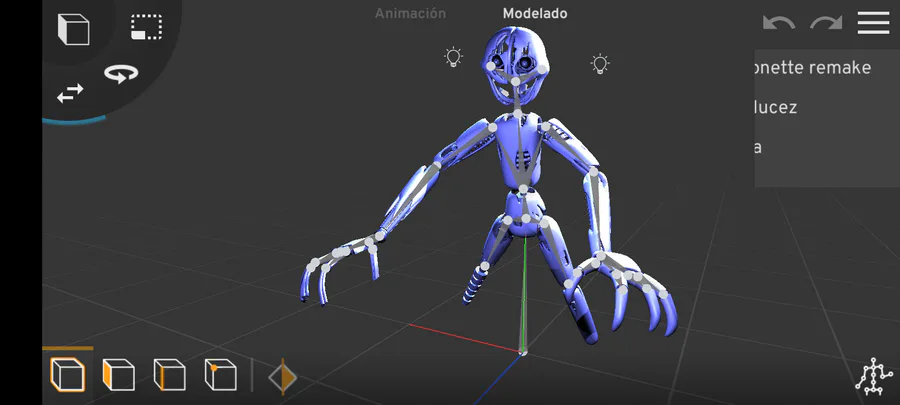Viewport: 900px width, 405px height.
Task: Select the right light bulb object
Action: coord(600,64)
